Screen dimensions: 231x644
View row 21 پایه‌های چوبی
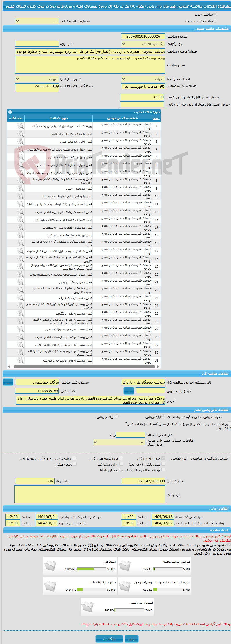tap(20, 282)
